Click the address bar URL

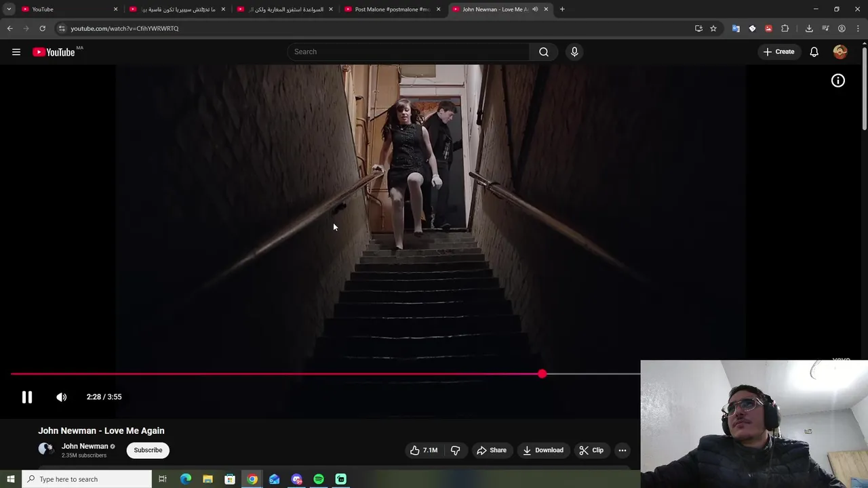click(x=124, y=28)
